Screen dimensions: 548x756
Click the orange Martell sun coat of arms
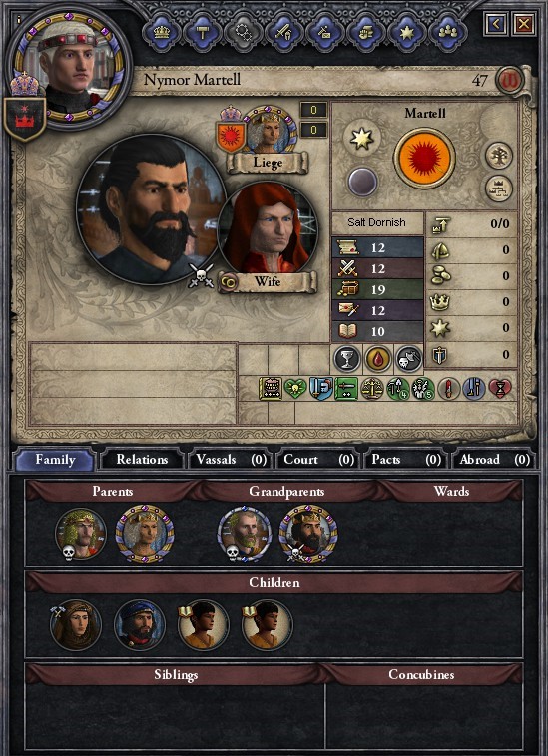tap(424, 158)
